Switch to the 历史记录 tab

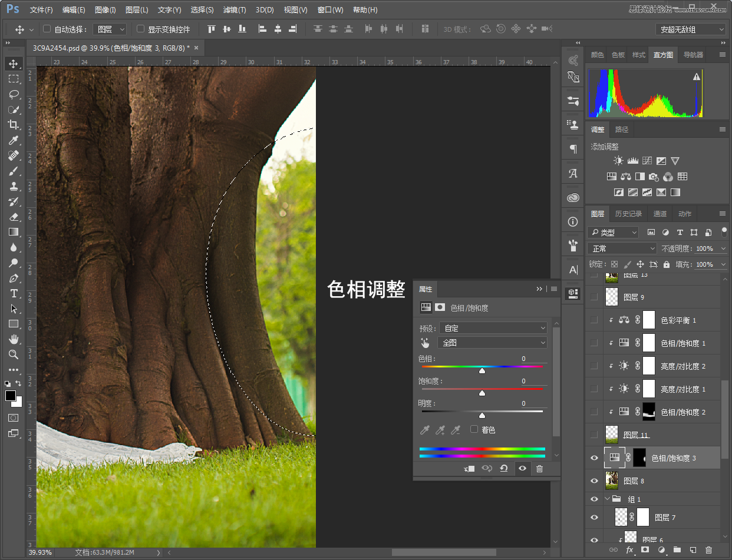[628, 214]
